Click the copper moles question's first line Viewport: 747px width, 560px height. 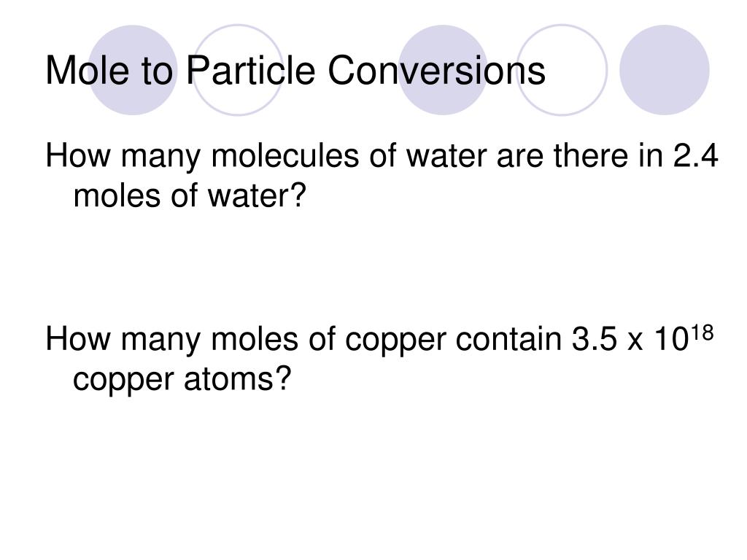coord(379,338)
